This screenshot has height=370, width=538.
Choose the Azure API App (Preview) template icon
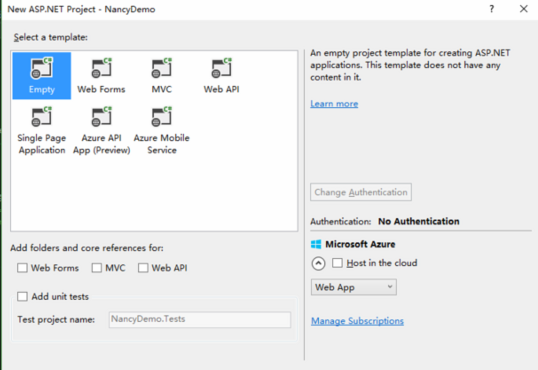102,117
